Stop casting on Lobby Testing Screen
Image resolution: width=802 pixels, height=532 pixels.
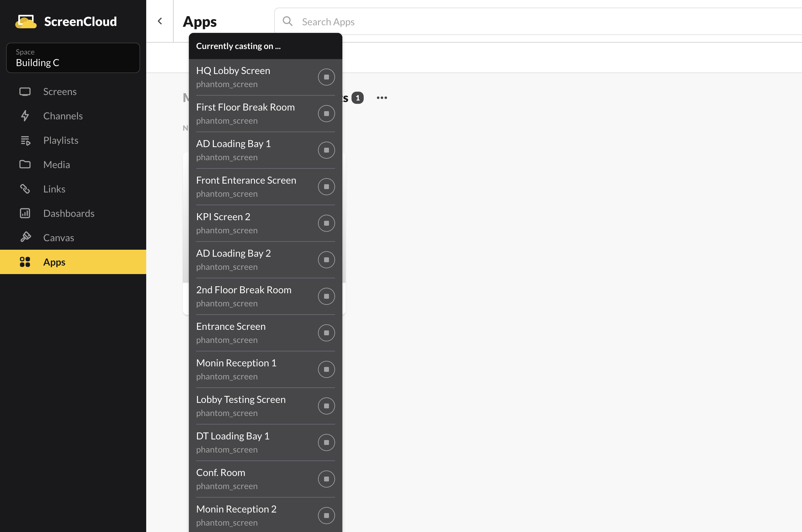pos(326,406)
